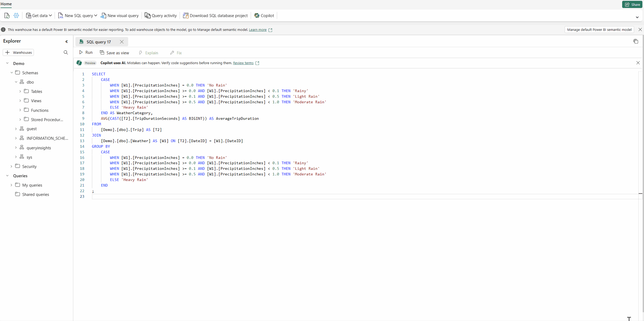Collapse the Demo warehouse node

coord(7,63)
